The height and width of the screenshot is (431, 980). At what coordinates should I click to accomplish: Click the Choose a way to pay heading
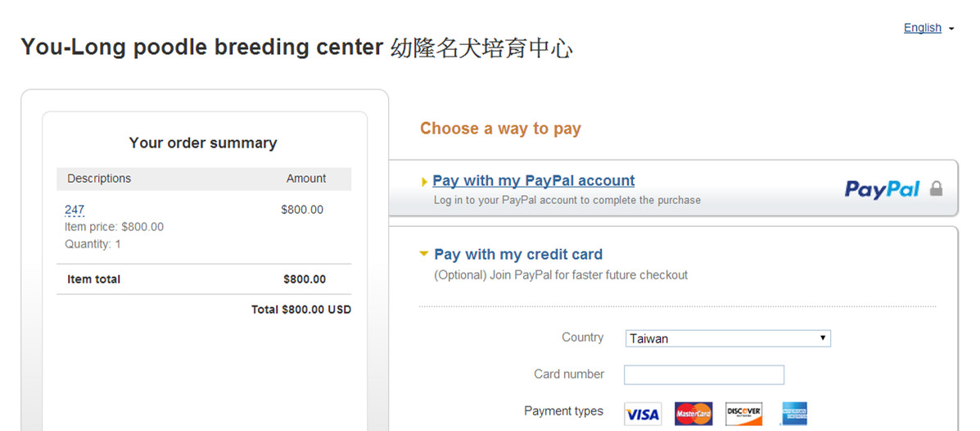[500, 129]
